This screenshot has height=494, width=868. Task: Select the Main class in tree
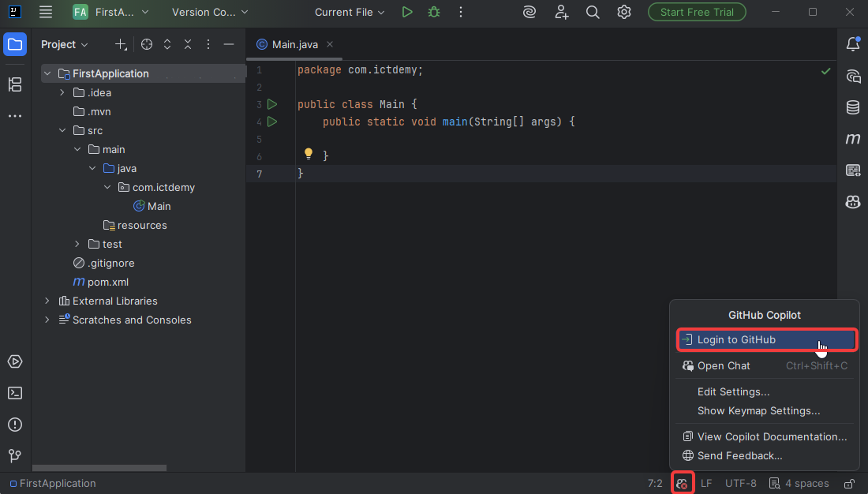(152, 207)
